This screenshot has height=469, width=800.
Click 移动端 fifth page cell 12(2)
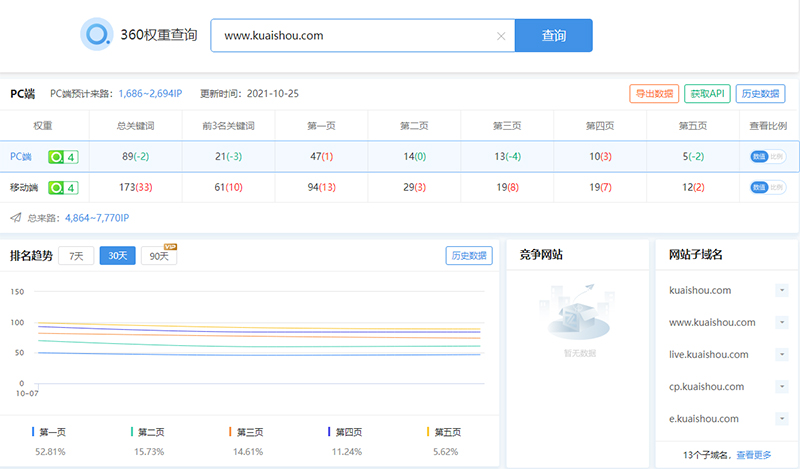[x=693, y=187]
